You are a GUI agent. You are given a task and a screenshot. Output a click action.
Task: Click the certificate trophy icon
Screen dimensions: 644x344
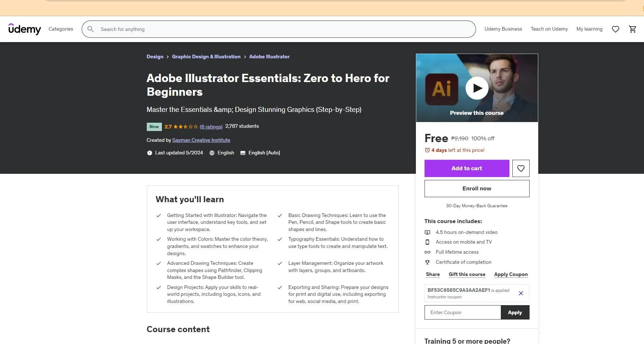click(x=427, y=262)
